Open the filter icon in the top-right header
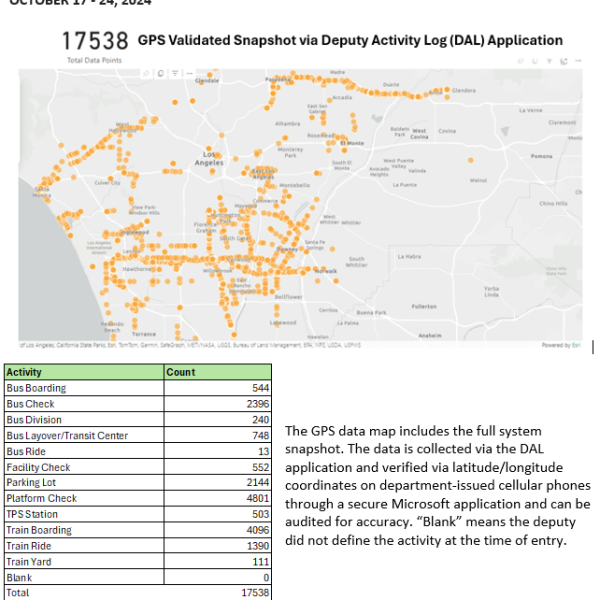The height and width of the screenshot is (600, 600). (549, 61)
